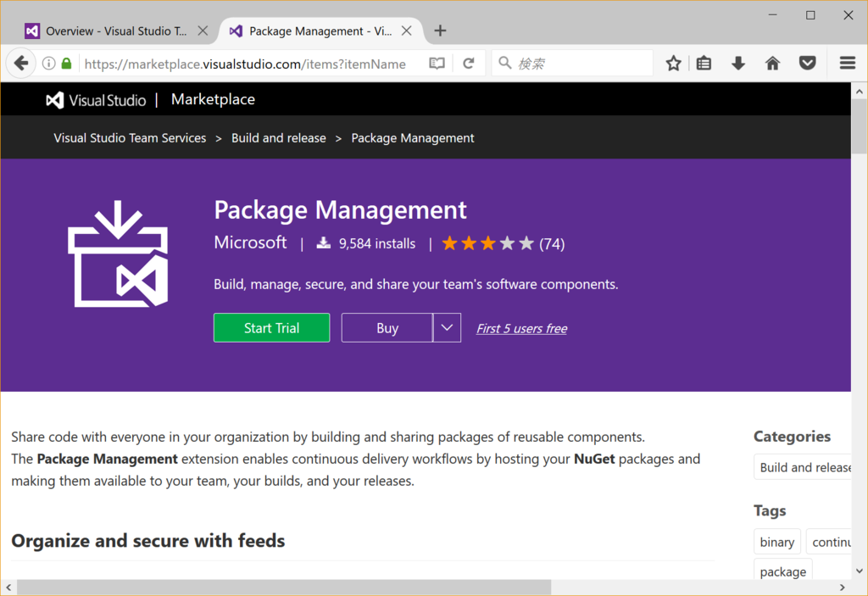Toggle reader view icon in address bar
868x596 pixels.
437,63
